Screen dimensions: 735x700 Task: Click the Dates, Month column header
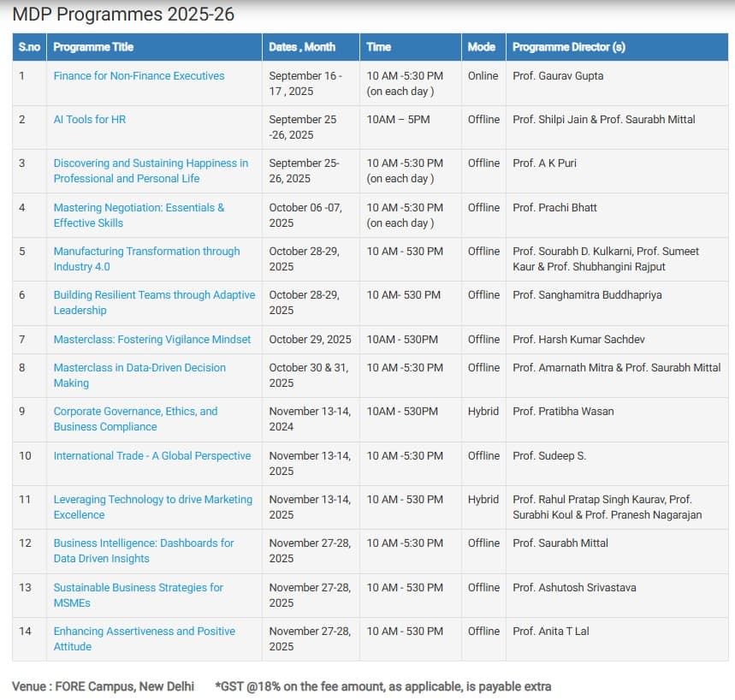point(302,47)
